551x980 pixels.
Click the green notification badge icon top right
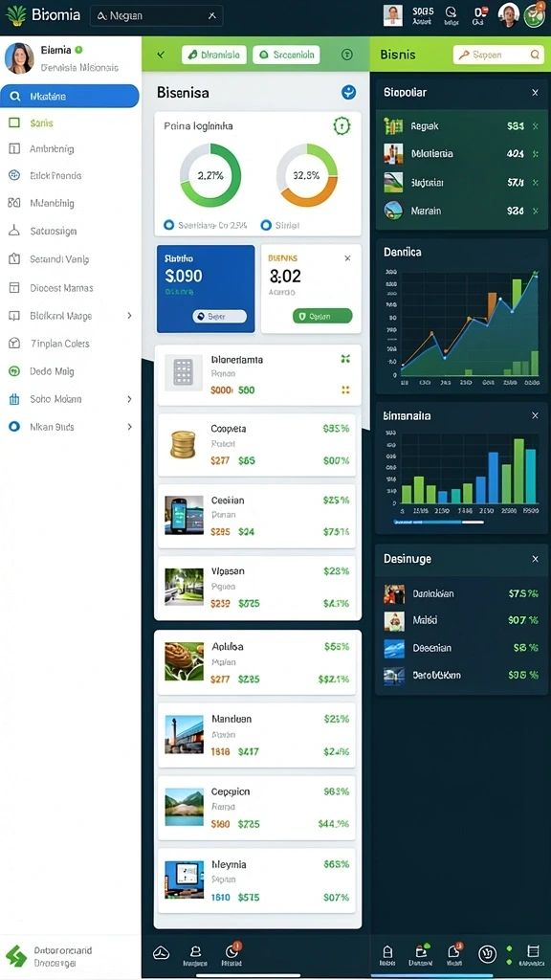point(534,15)
